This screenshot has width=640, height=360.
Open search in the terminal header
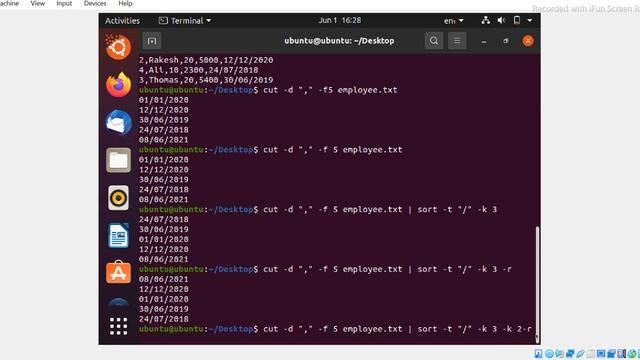point(434,41)
